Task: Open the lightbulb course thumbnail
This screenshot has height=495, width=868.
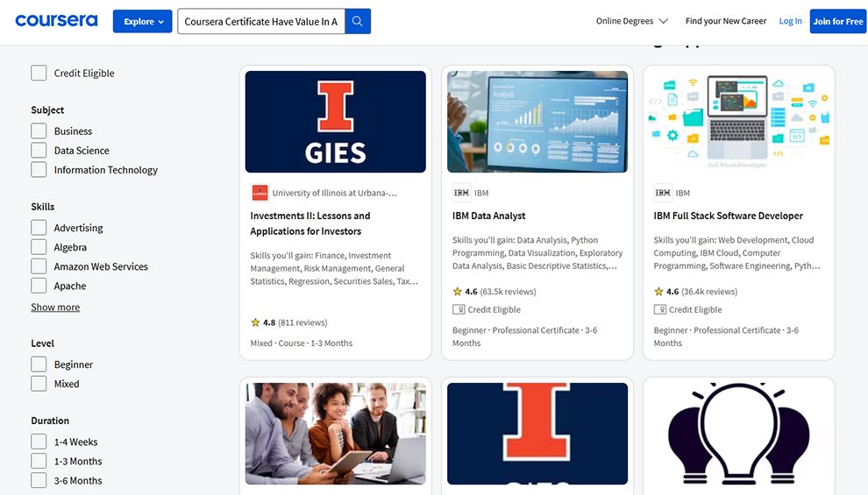Action: click(739, 434)
